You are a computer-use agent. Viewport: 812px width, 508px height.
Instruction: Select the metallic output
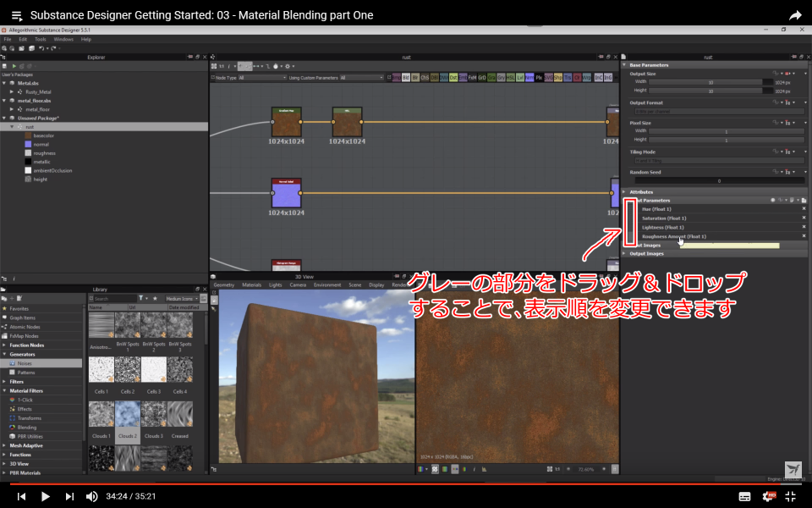(x=41, y=162)
